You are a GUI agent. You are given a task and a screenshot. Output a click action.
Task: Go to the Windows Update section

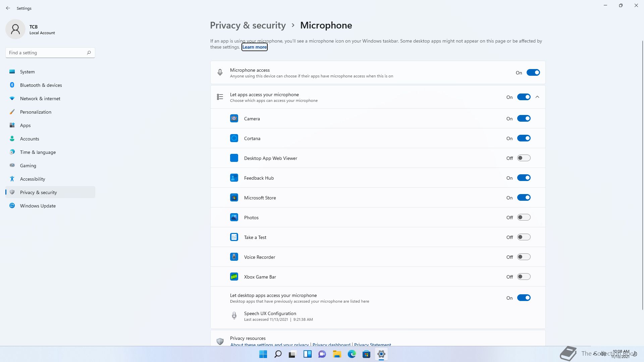[38, 206]
